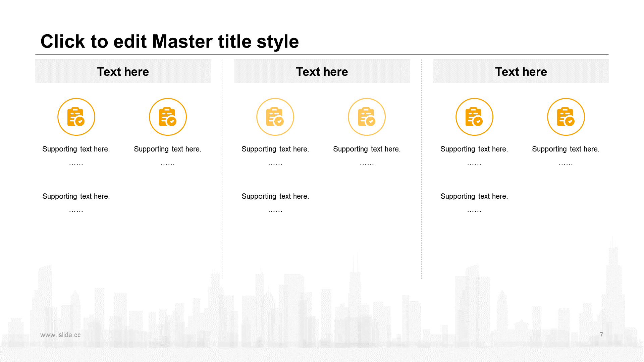Select dashed divider between left and middle columns
644x362 pixels.
tap(222, 169)
